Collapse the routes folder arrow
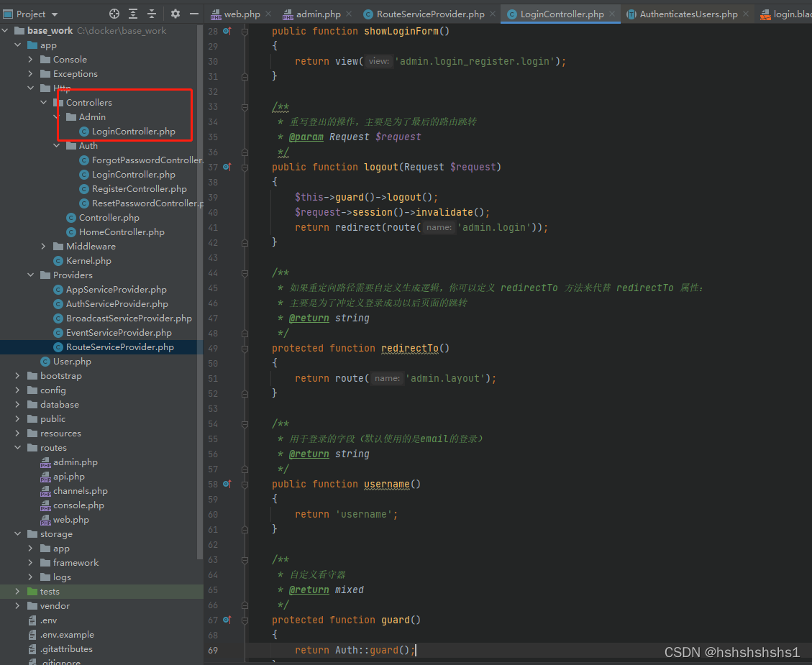812x665 pixels. pyautogui.click(x=17, y=448)
